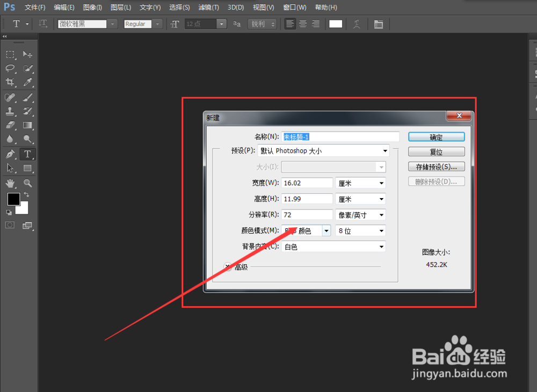537x392 pixels.
Task: Set left text alignment
Action: coord(290,24)
